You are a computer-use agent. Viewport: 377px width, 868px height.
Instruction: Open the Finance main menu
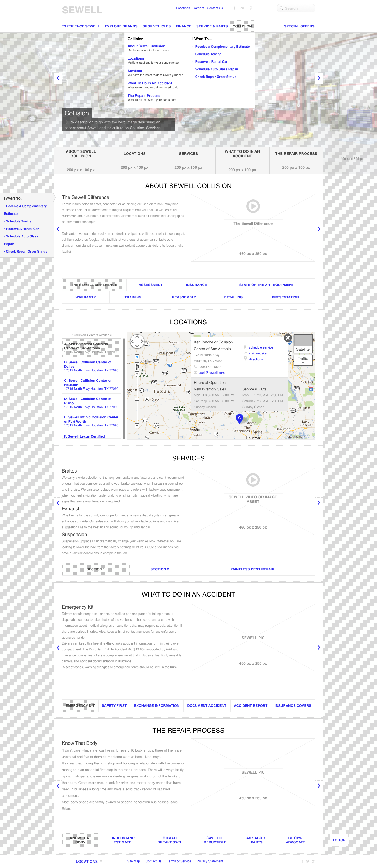click(183, 26)
